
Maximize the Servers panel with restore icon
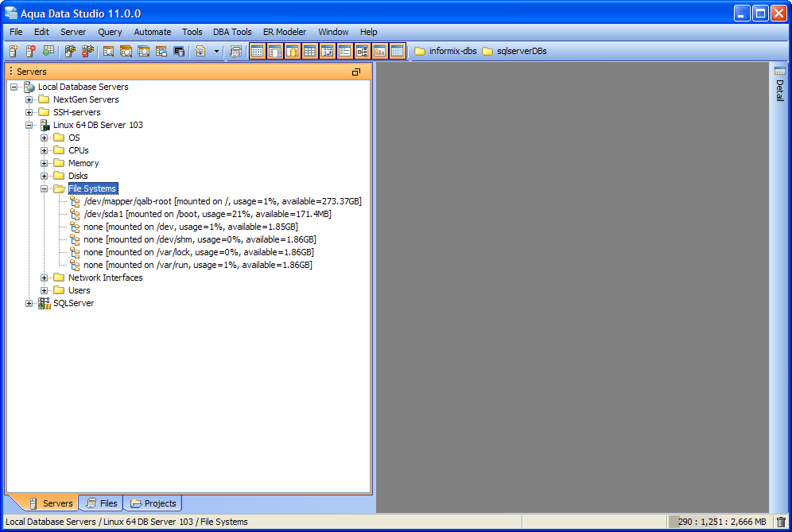tap(356, 72)
